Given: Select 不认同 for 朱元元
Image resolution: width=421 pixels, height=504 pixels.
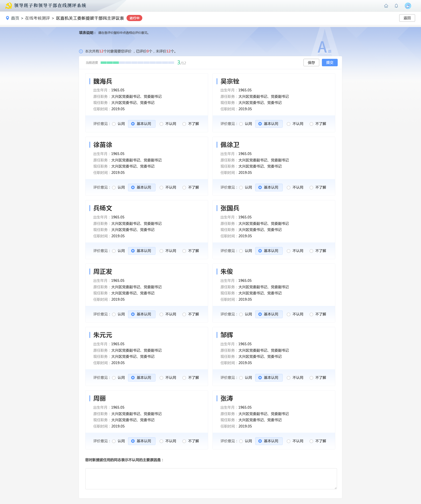Looking at the screenshot, I should click(x=168, y=378).
